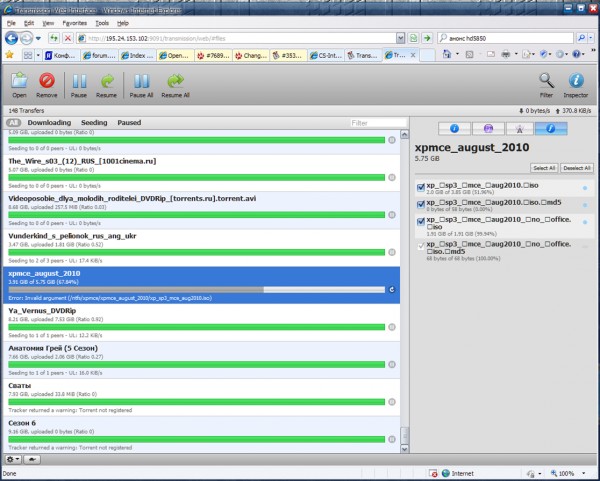The height and width of the screenshot is (481, 600).
Task: Open the settings gear menu at bottom left
Action: click(x=13, y=459)
